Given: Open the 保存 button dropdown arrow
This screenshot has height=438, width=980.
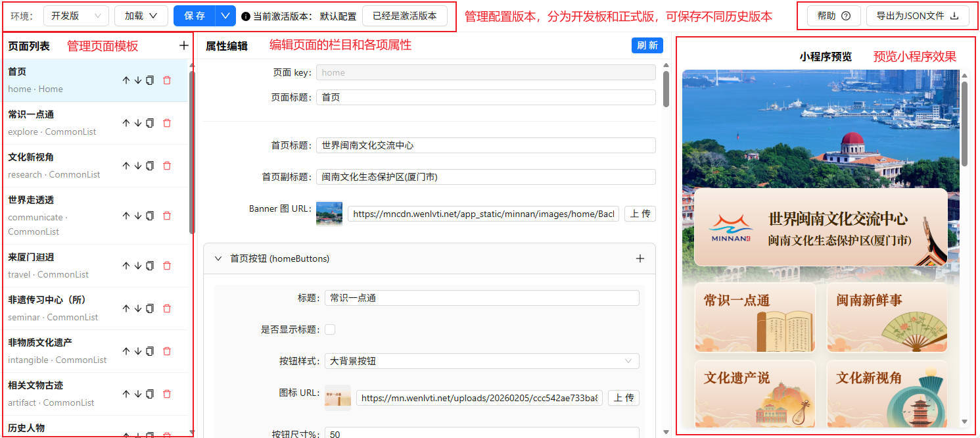Looking at the screenshot, I should (225, 16).
